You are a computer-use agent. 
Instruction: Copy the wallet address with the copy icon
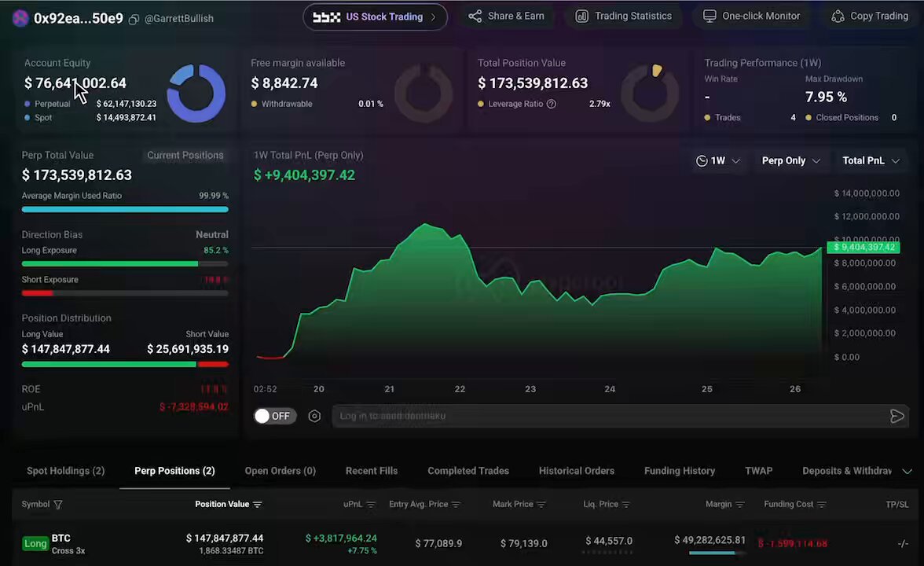[134, 20]
